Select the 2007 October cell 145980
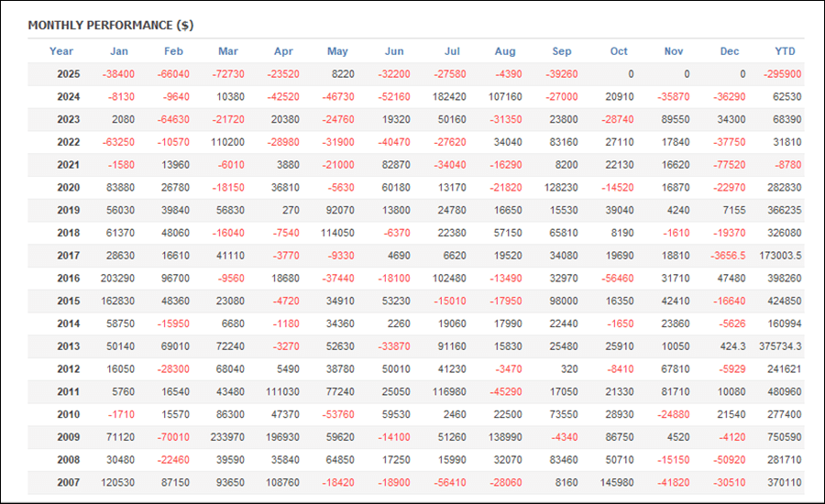Screen dimensions: 825x504 tap(618, 481)
